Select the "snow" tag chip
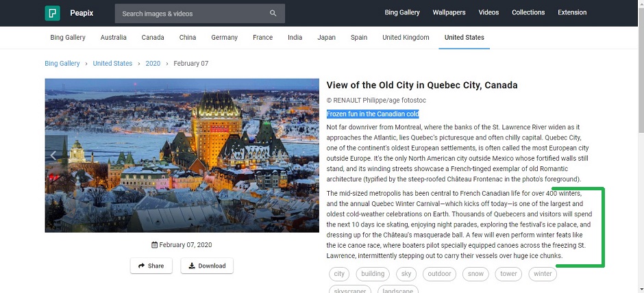 click(475, 274)
